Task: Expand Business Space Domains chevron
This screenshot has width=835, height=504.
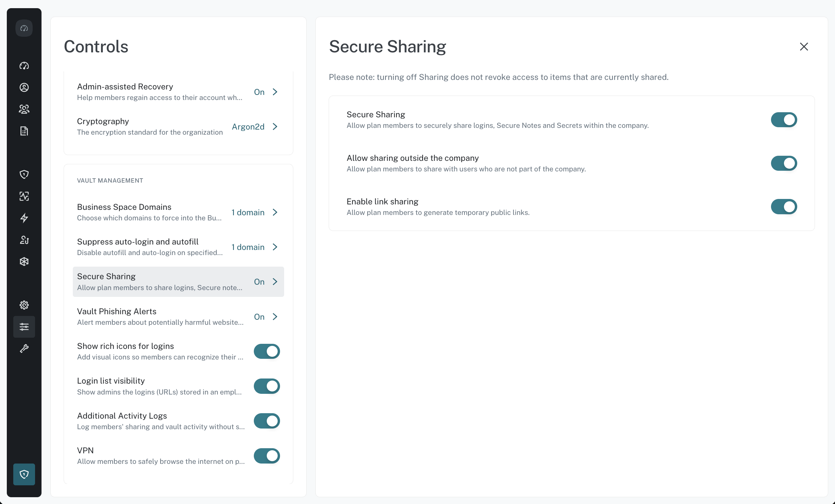Action: pyautogui.click(x=275, y=212)
